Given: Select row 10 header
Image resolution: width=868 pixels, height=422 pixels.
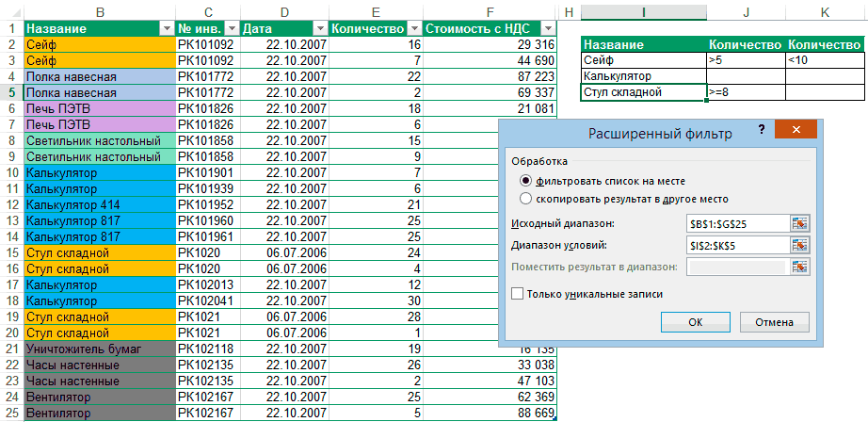Looking at the screenshot, I should pyautogui.click(x=11, y=173).
